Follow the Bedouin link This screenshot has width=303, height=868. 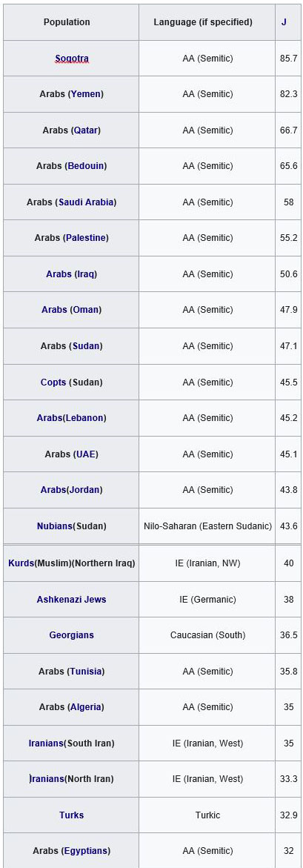(85, 166)
